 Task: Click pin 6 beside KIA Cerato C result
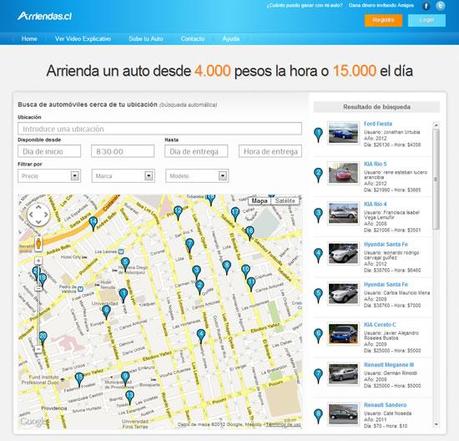(318, 335)
